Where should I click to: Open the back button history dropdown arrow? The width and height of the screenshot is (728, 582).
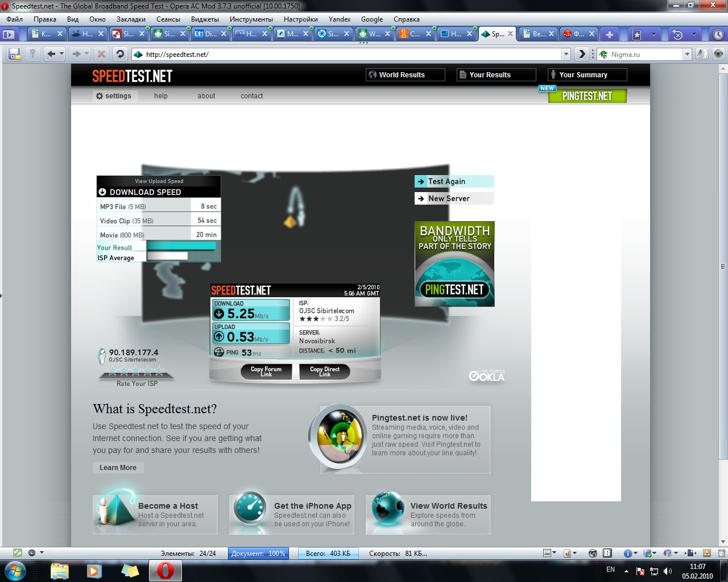(x=61, y=54)
